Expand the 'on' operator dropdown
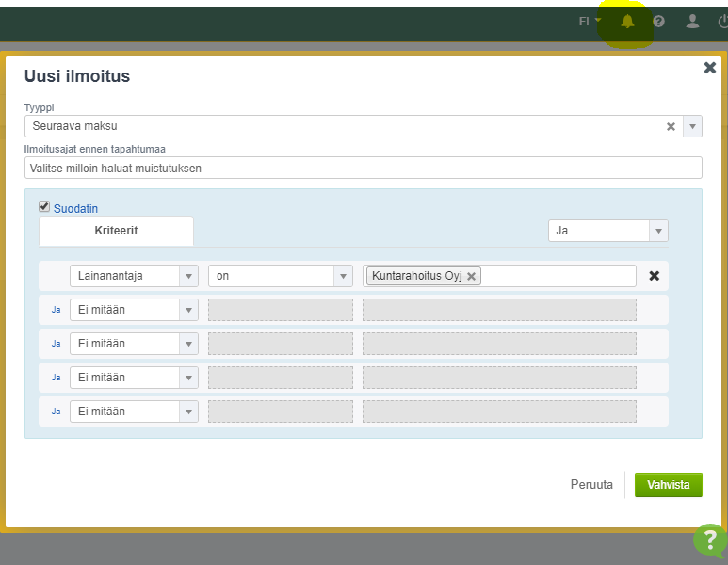Image resolution: width=728 pixels, height=565 pixels. tap(281, 276)
